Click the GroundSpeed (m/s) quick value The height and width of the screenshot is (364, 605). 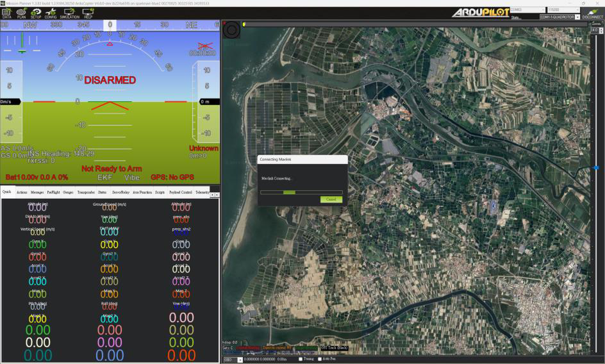click(109, 207)
